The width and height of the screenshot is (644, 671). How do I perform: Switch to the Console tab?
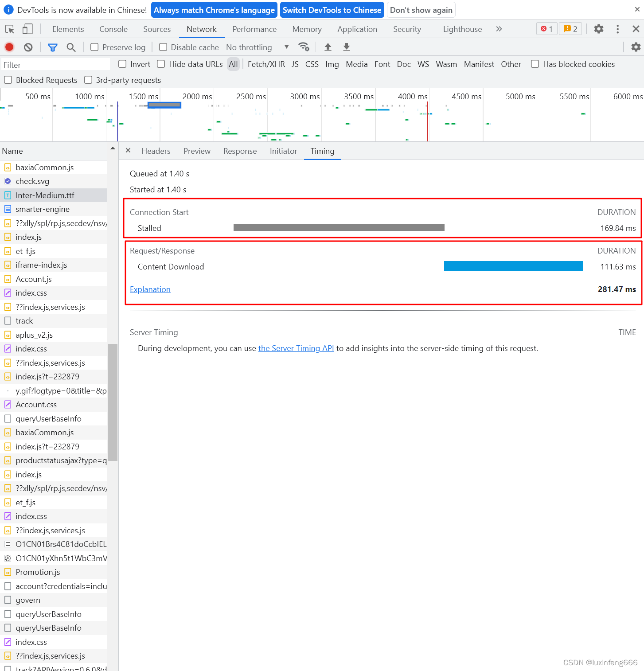[x=113, y=29]
